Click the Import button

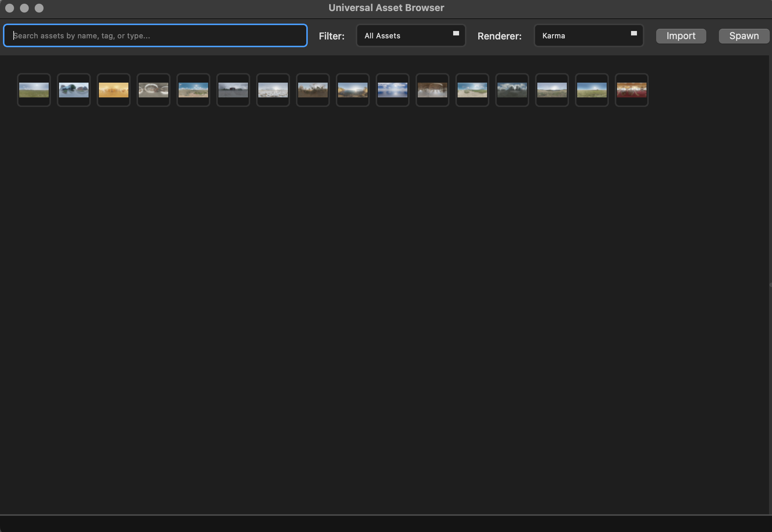click(x=680, y=36)
